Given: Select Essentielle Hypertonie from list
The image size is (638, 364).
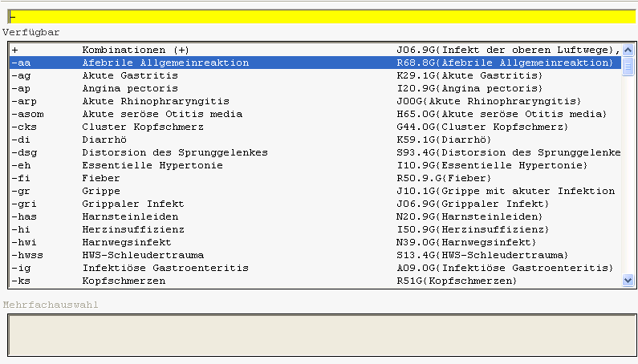Looking at the screenshot, I should click(x=315, y=165).
